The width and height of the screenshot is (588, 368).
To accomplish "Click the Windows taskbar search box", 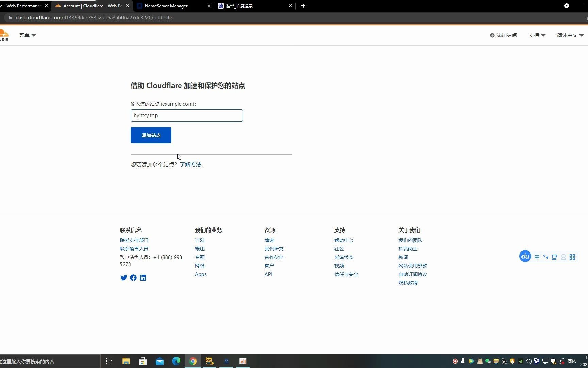I will pos(50,361).
